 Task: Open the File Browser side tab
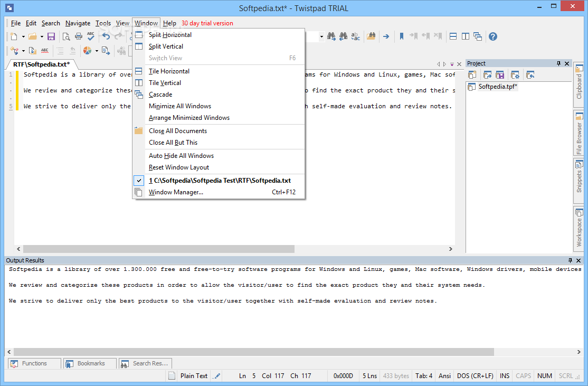click(578, 133)
